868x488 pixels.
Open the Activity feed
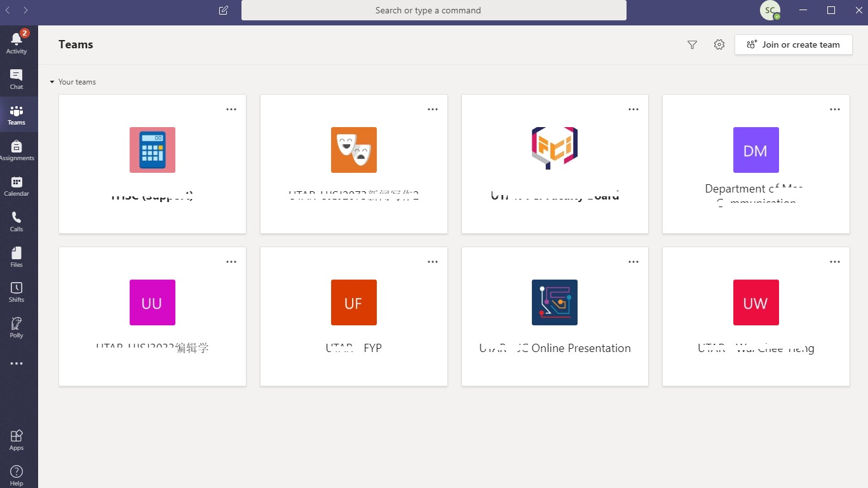[x=17, y=43]
